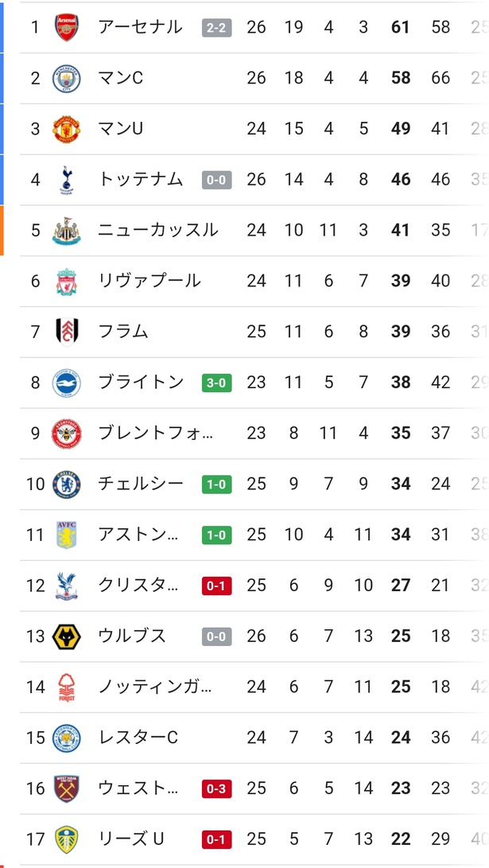Select the Wolves wolf-head emblem
The height and width of the screenshot is (868, 489).
(66, 636)
